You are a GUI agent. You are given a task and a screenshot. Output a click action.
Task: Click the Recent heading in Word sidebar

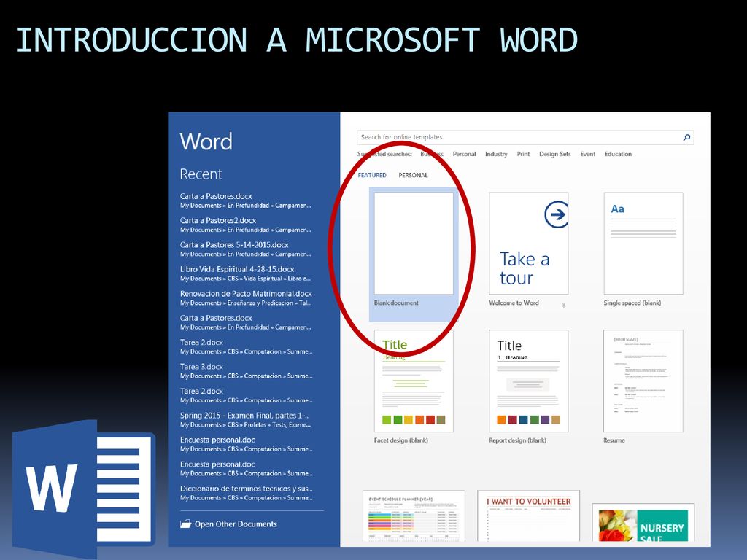pos(201,174)
